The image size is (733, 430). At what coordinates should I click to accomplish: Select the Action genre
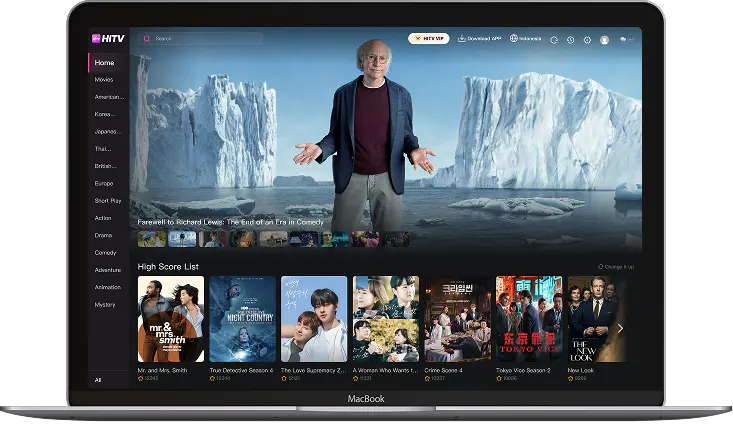click(103, 218)
